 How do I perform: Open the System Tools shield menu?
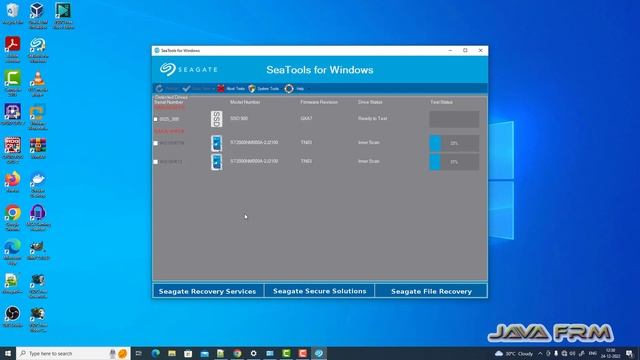pyautogui.click(x=252, y=89)
